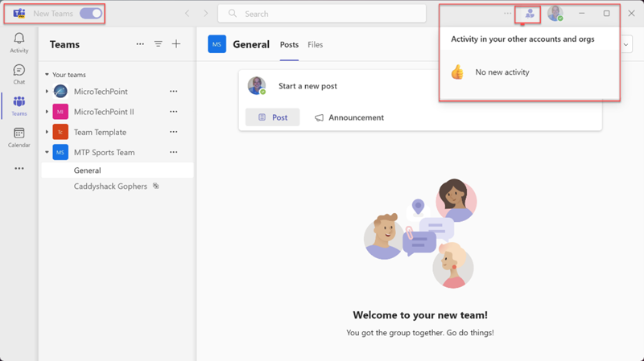Click into the Search box
Image resolution: width=644 pixels, height=361 pixels.
[322, 14]
